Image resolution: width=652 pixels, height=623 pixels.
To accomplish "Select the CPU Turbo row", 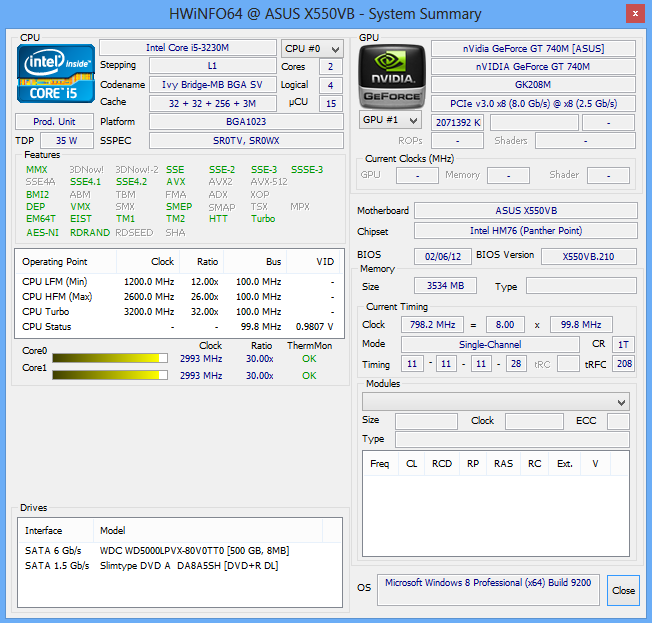I will pyautogui.click(x=179, y=312).
